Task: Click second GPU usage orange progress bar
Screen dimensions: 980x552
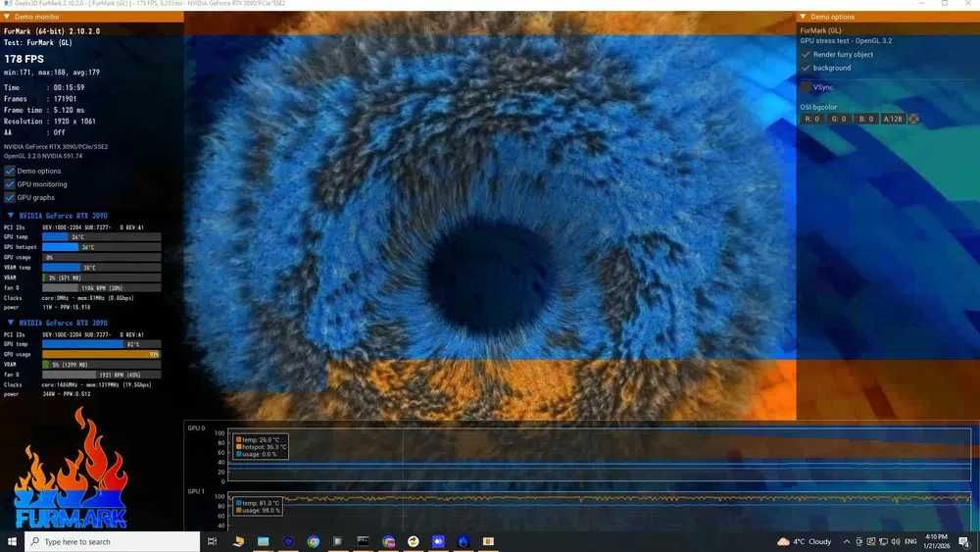Action: pos(101,355)
